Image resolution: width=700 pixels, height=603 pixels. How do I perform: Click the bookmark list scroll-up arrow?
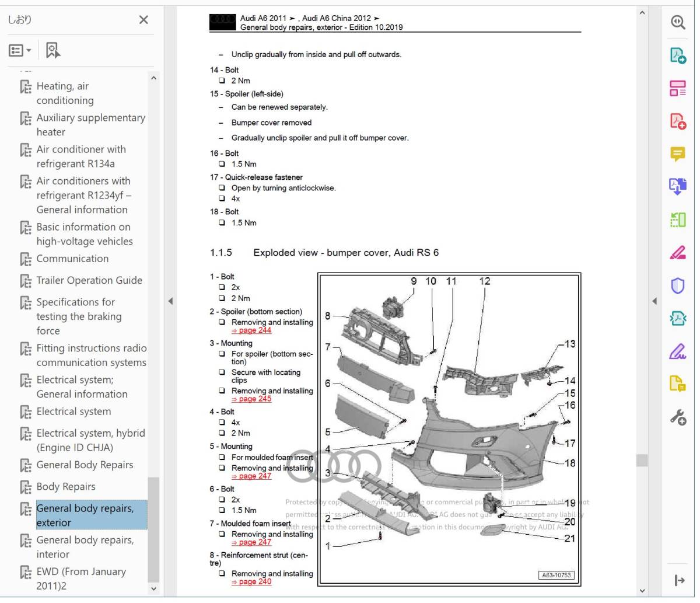pos(153,78)
